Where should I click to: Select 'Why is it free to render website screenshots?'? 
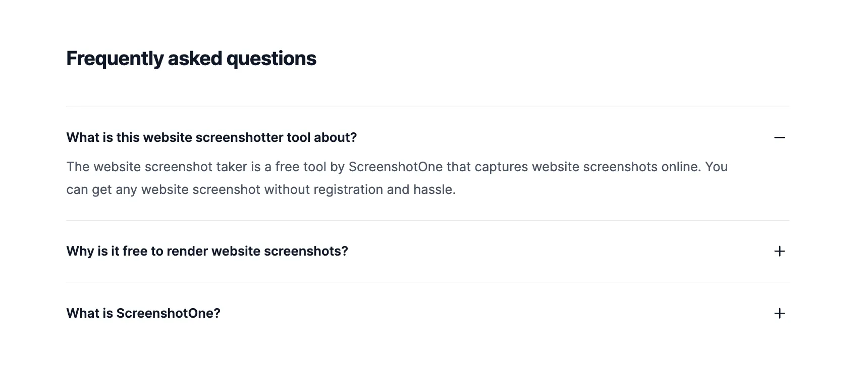coord(207,251)
